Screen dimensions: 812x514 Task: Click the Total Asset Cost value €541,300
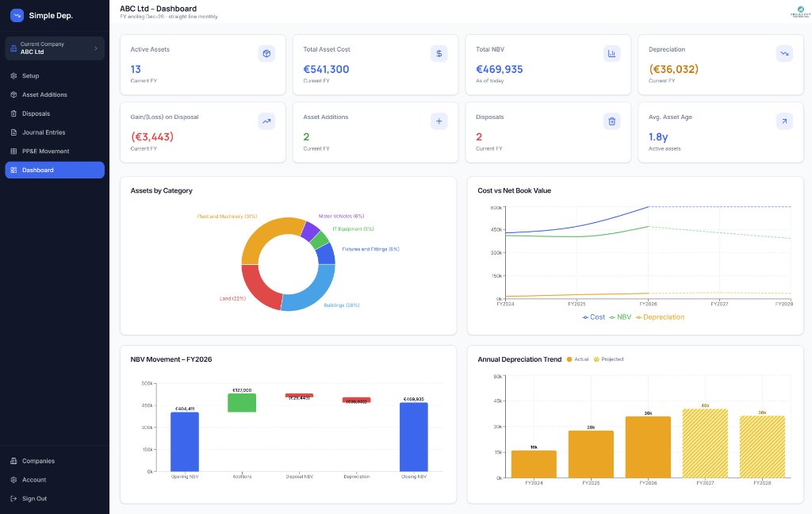point(326,70)
